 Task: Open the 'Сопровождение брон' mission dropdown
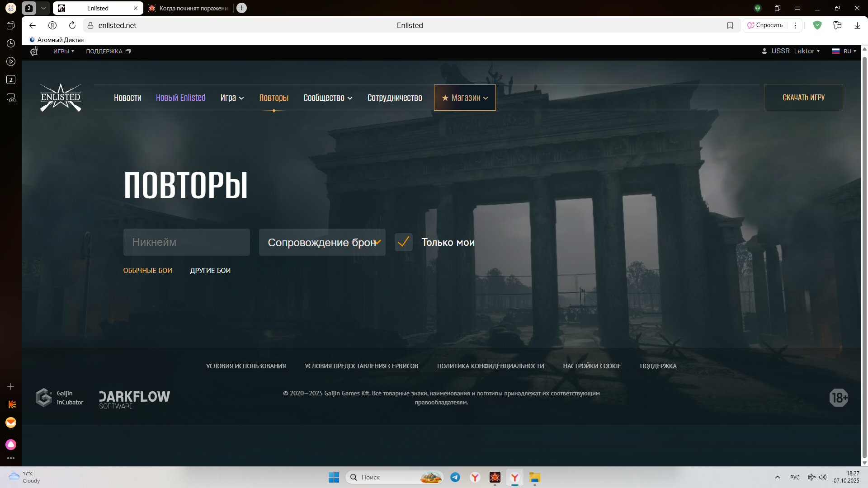[x=322, y=242]
